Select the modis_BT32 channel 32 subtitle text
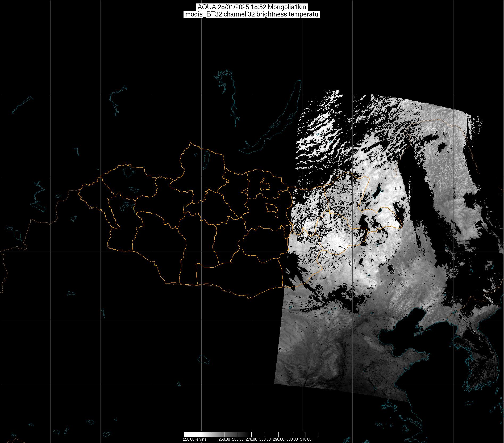 pyautogui.click(x=252, y=15)
